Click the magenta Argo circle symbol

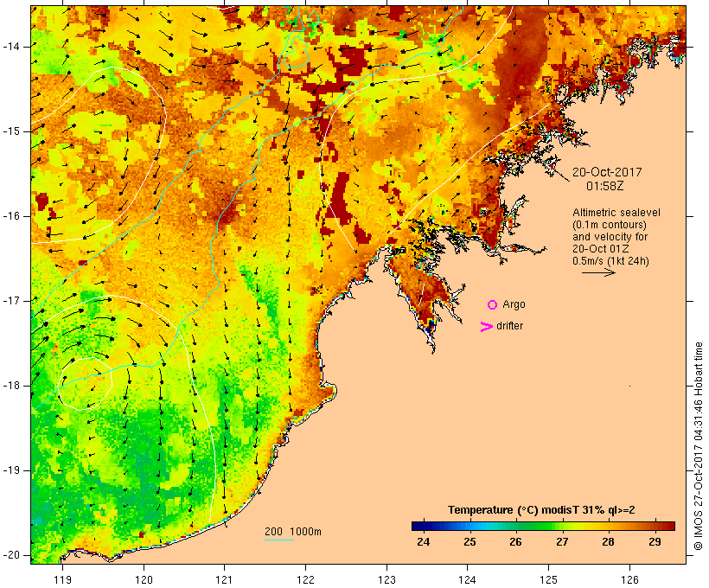click(x=493, y=305)
